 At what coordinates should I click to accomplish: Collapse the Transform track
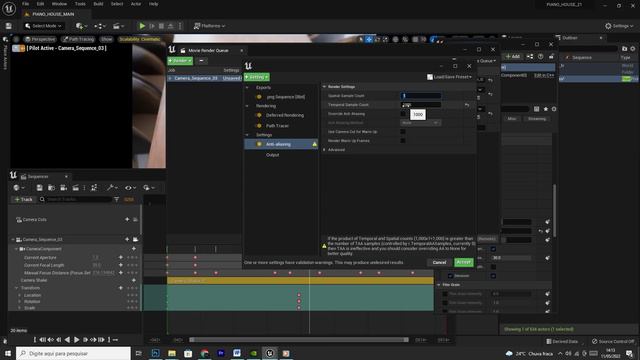[x=16, y=288]
